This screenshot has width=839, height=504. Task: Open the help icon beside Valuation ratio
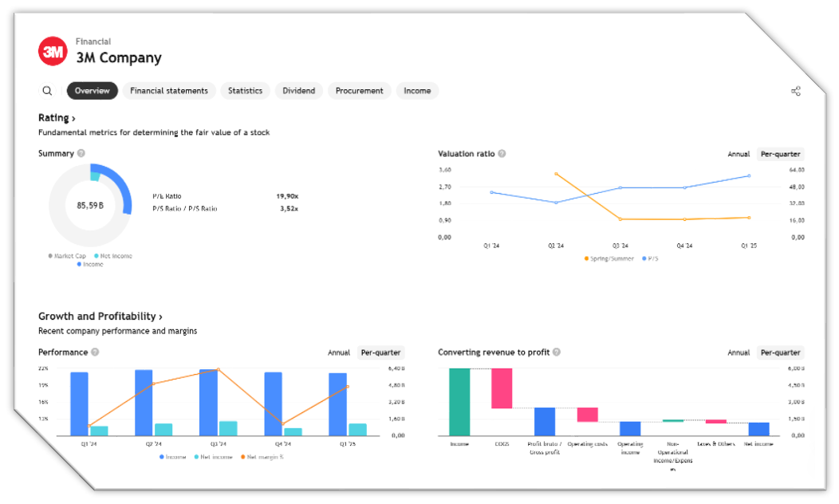pyautogui.click(x=502, y=154)
